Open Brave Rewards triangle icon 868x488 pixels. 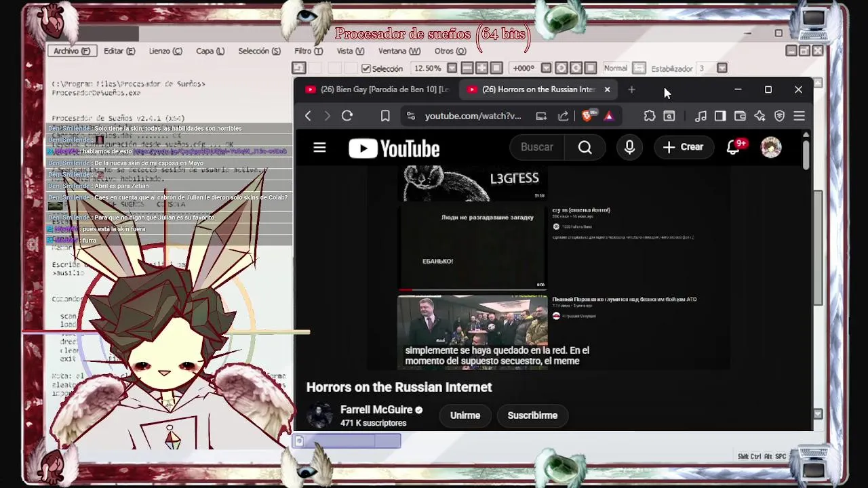[608, 116]
